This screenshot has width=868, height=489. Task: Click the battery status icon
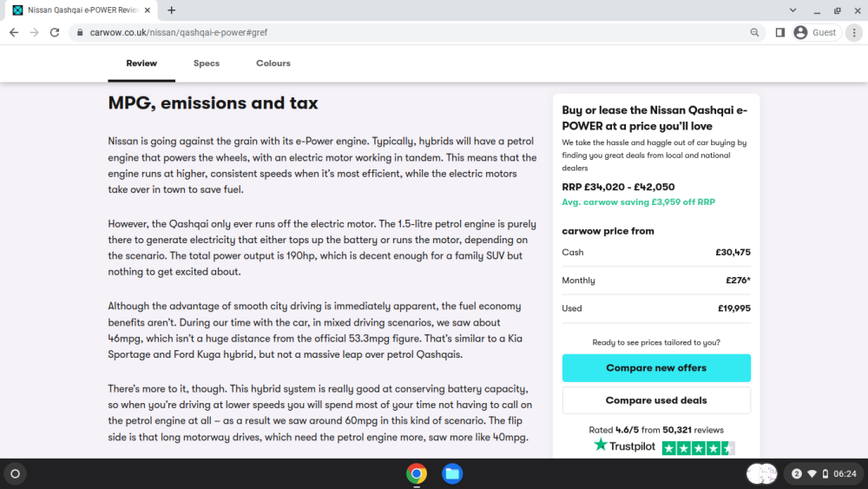tap(825, 473)
